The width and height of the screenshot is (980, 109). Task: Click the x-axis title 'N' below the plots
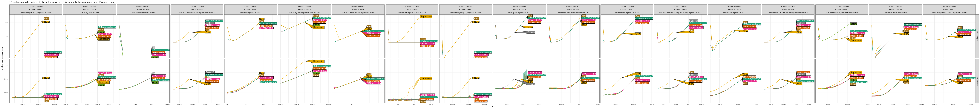click(x=492, y=107)
